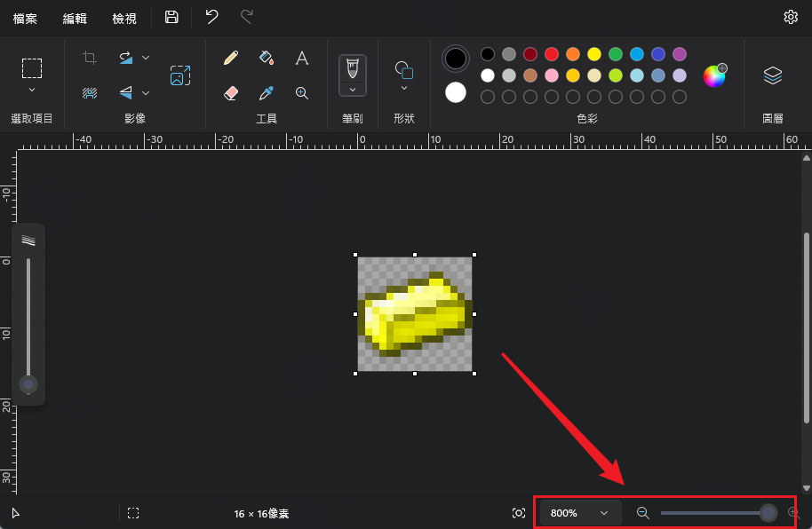Click the 16 × 16像素 canvas size text
This screenshot has height=529, width=812.
pos(261,514)
